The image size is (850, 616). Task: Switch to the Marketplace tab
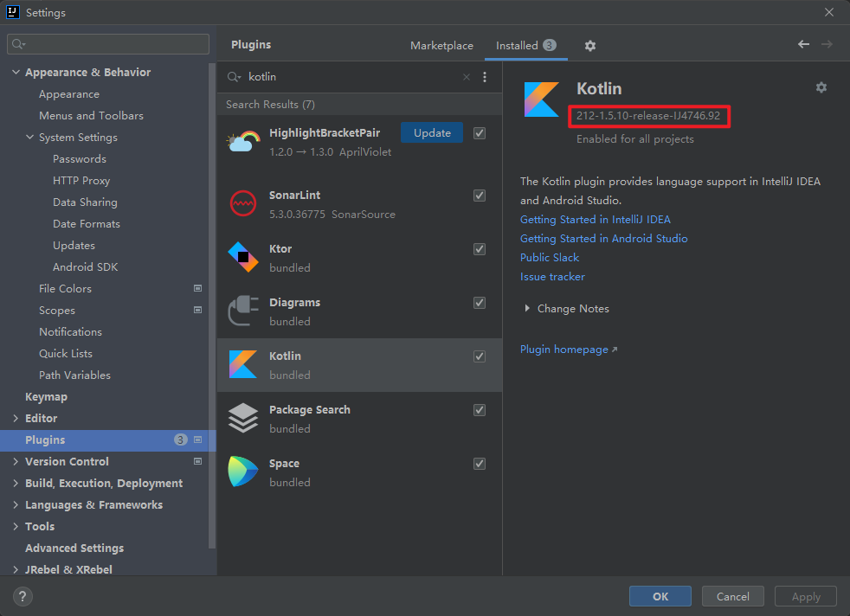[441, 46]
